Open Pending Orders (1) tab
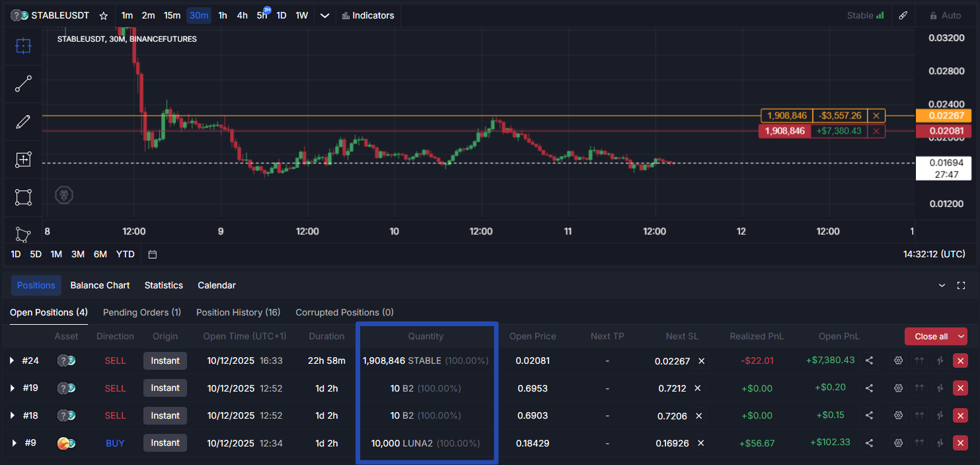The width and height of the screenshot is (980, 465). point(142,312)
